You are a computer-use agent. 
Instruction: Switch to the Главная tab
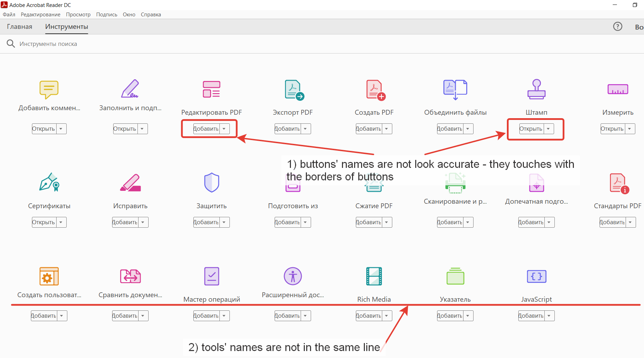pyautogui.click(x=20, y=26)
